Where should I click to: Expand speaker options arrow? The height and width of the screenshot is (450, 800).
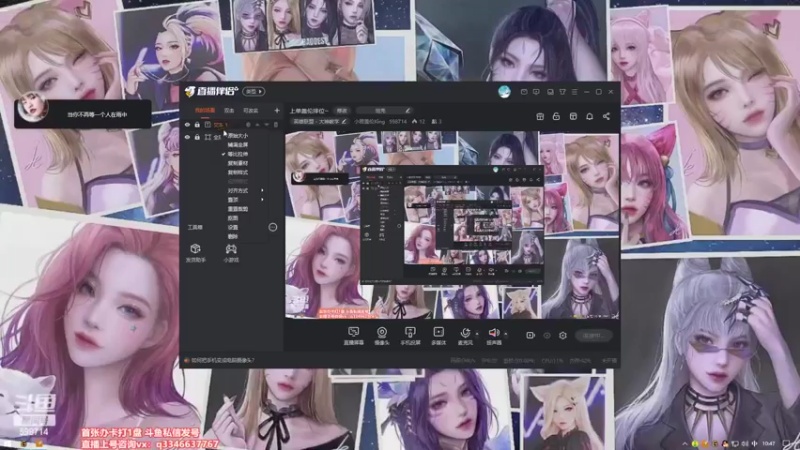[x=506, y=334]
